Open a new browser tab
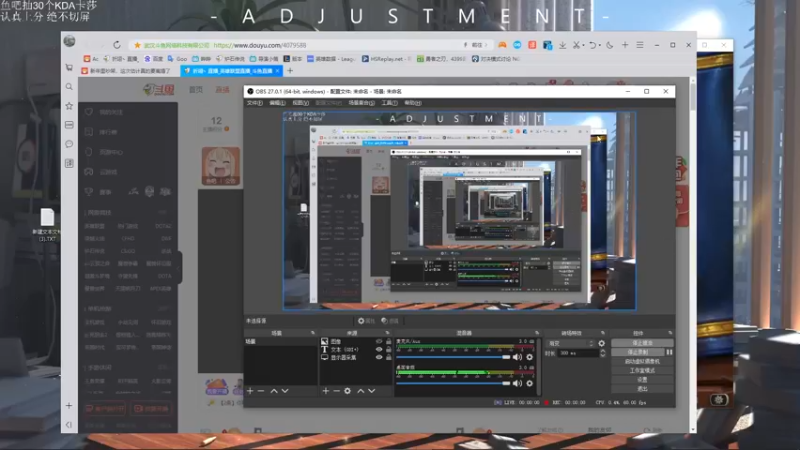800x450 pixels. 290,71
